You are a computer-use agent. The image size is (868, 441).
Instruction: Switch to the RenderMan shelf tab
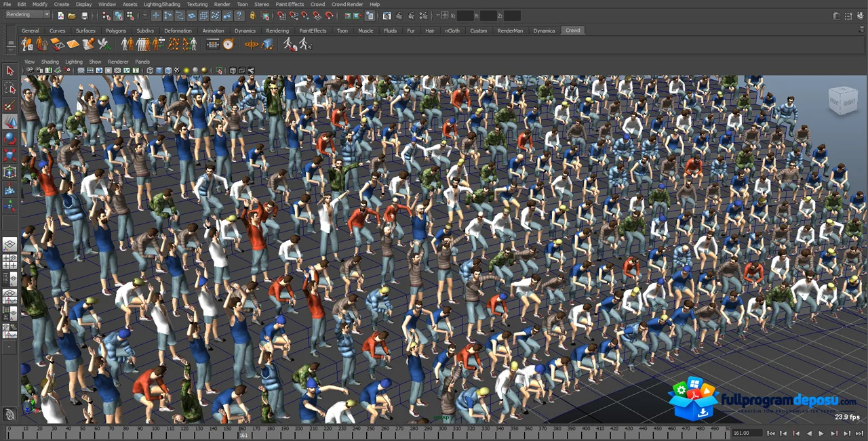point(510,30)
